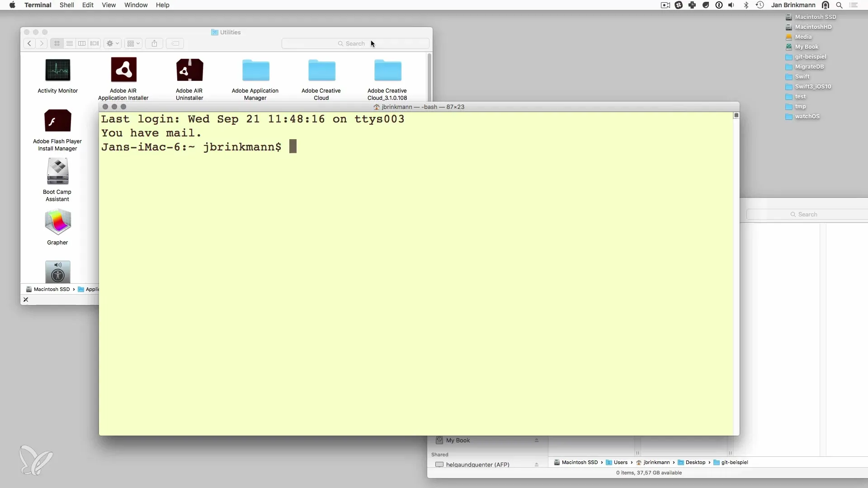Switch Utilities window to icon view

(57, 43)
